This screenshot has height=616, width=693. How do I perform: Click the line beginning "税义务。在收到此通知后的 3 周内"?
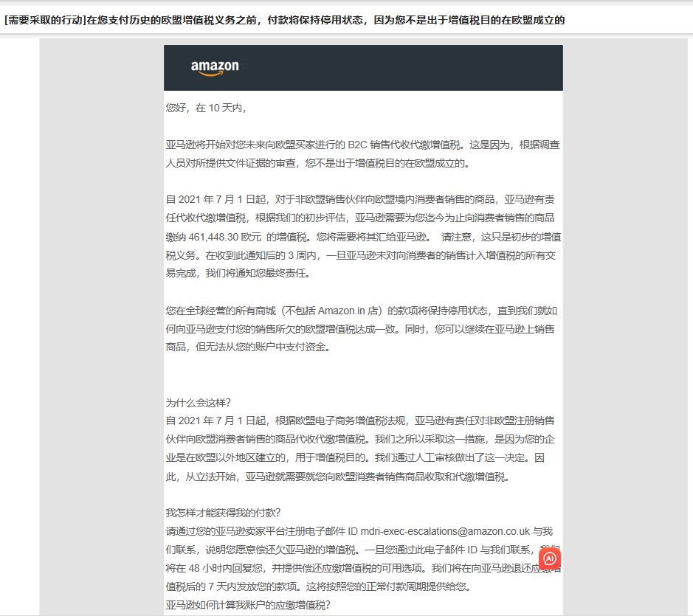click(x=361, y=255)
